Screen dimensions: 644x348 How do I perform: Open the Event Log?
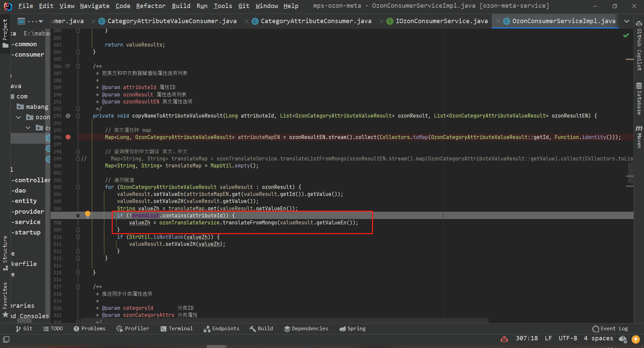point(610,329)
